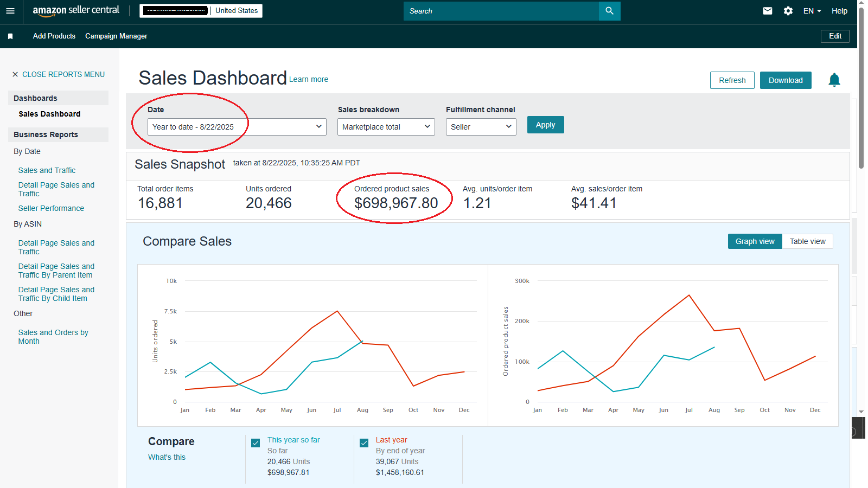Click the Compare Sales heading

[187, 241]
